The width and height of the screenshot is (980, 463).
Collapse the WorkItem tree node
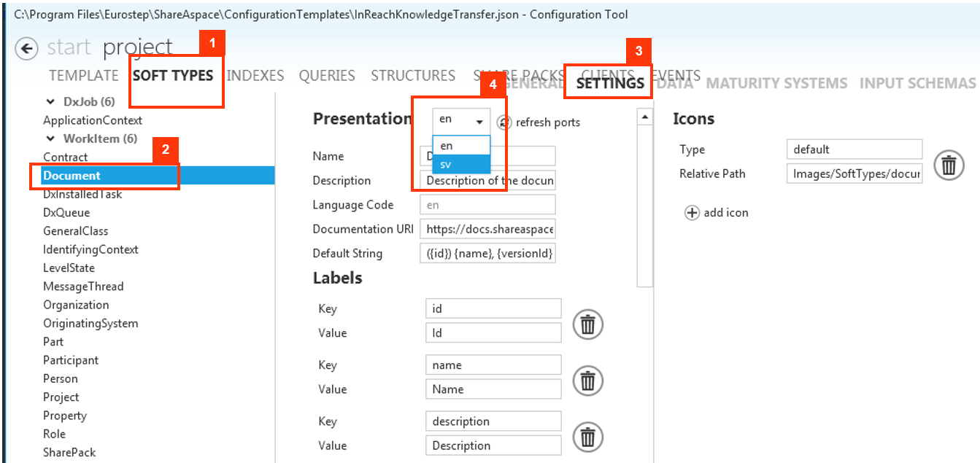click(50, 137)
